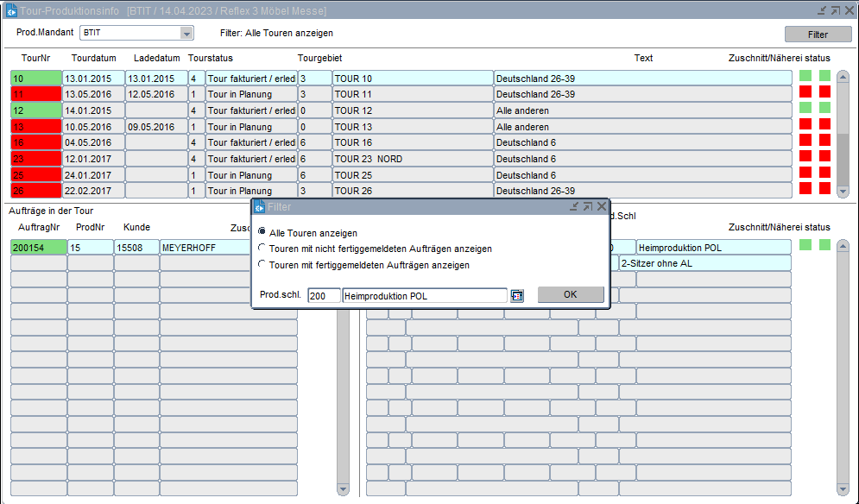Select tour number 23 row

[35, 159]
